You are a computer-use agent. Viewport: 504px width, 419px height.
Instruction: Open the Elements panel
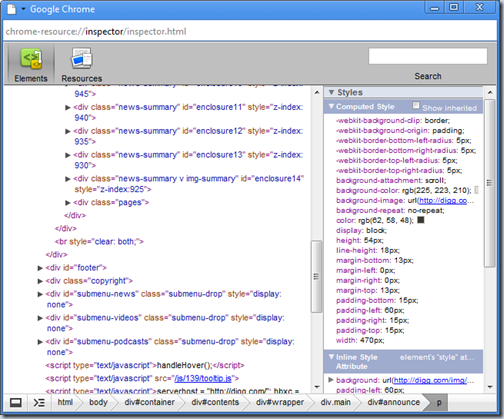[31, 65]
